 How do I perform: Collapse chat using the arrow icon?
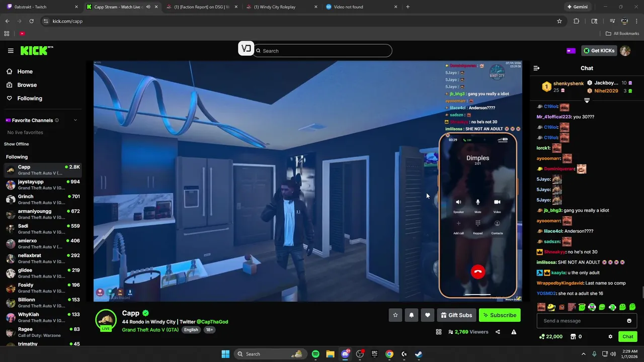(x=536, y=68)
